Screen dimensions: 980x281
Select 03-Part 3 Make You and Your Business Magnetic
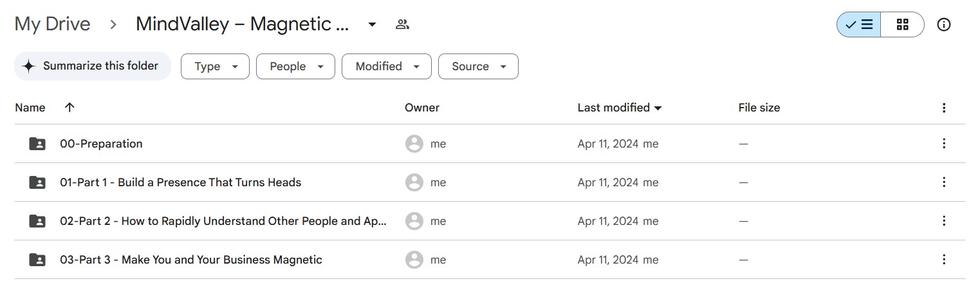coord(190,260)
